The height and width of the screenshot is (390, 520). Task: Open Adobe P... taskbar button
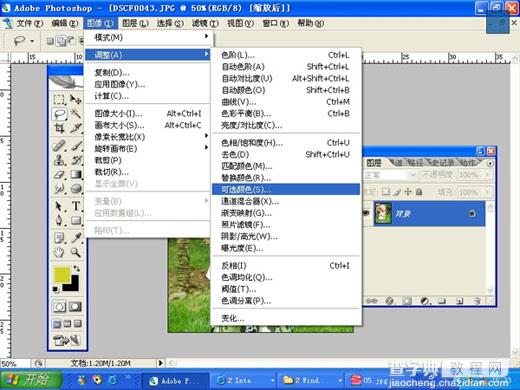pyautogui.click(x=176, y=380)
